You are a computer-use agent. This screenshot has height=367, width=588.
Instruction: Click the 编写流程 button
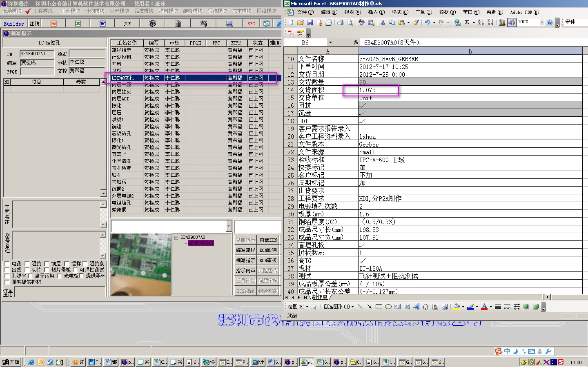coord(245,250)
